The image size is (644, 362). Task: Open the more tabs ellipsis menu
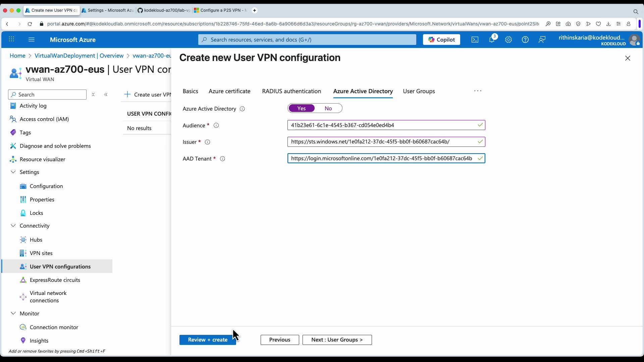[478, 91]
